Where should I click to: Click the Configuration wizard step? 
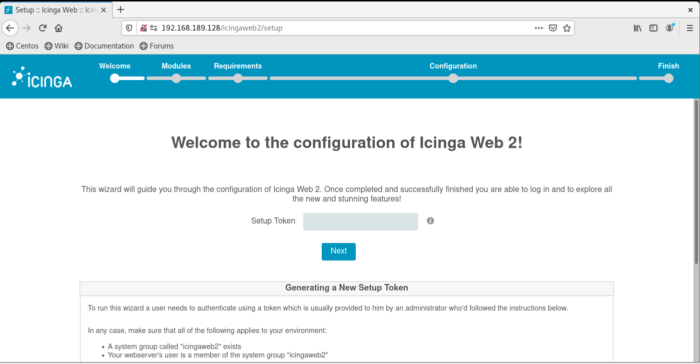click(x=453, y=66)
